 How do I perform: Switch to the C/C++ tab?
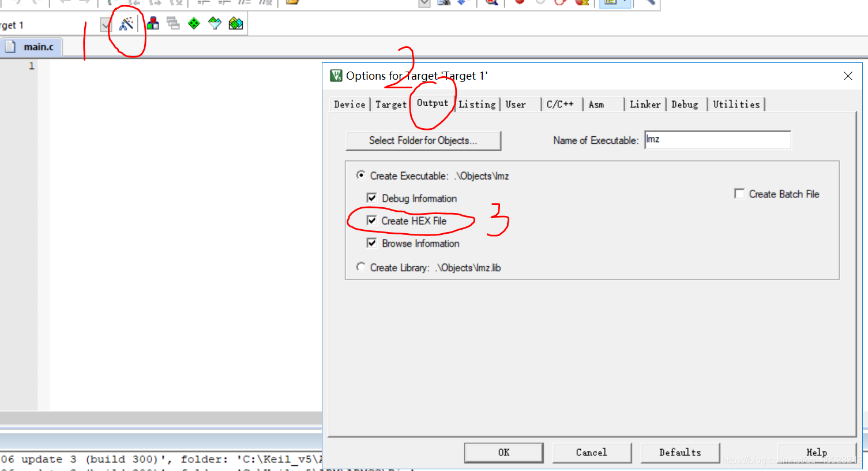tap(560, 104)
